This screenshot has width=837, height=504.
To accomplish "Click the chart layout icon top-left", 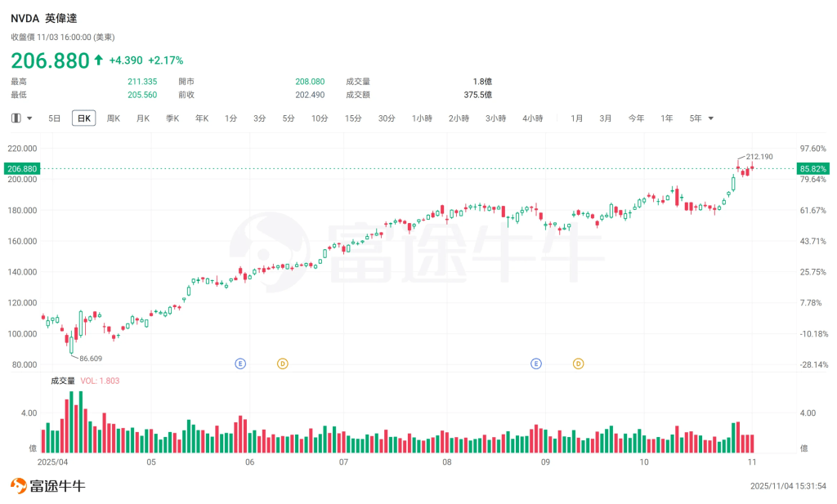I will [15, 118].
